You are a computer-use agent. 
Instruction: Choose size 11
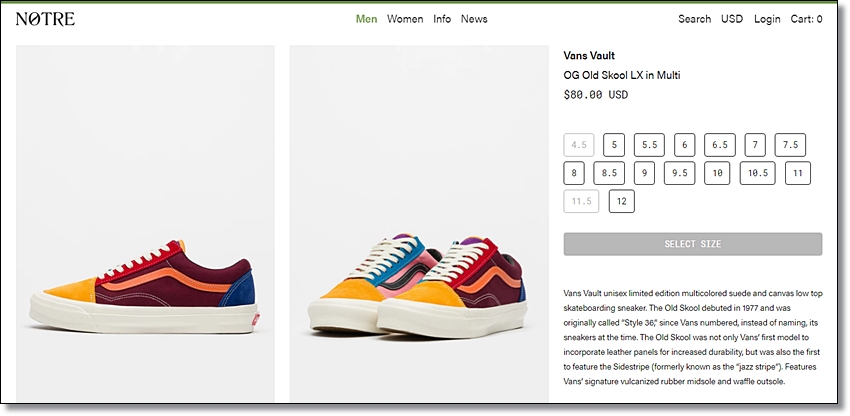(798, 173)
